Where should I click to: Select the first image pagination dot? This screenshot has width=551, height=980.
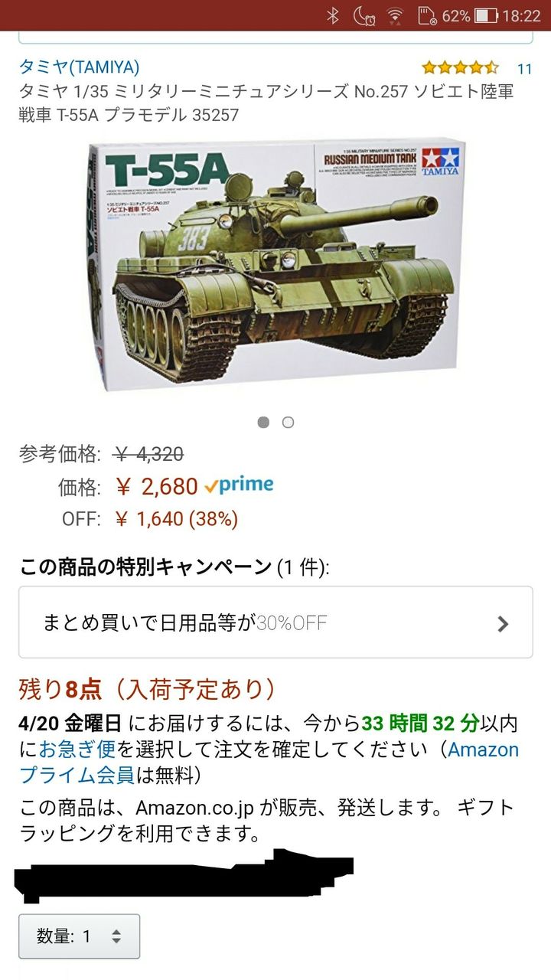click(263, 422)
